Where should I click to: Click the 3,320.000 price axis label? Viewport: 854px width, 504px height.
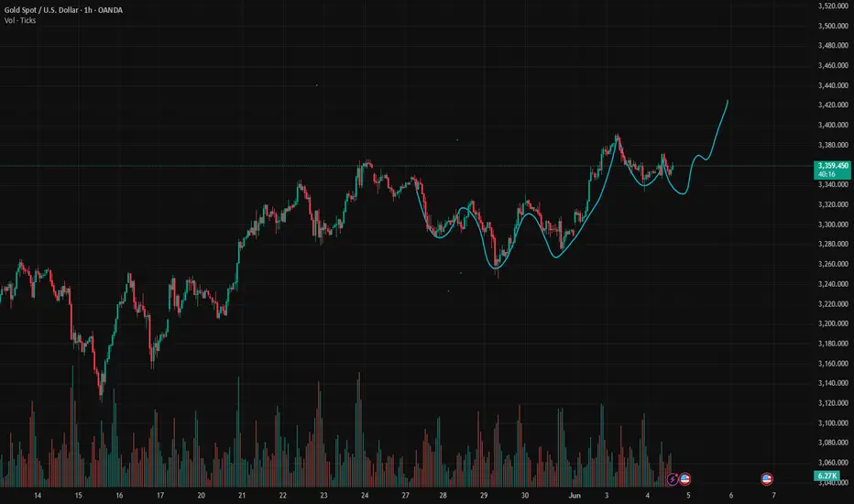point(833,204)
